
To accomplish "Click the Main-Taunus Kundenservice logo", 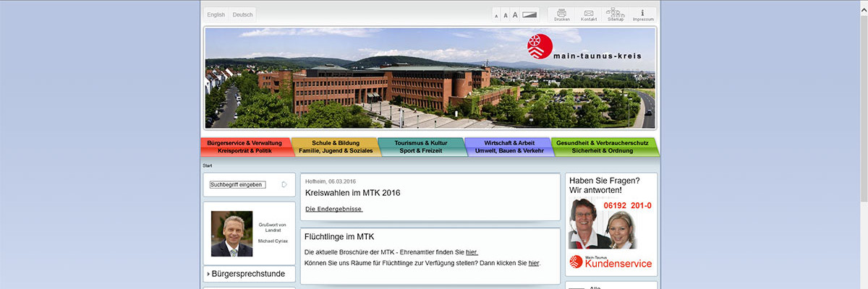I will point(610,262).
